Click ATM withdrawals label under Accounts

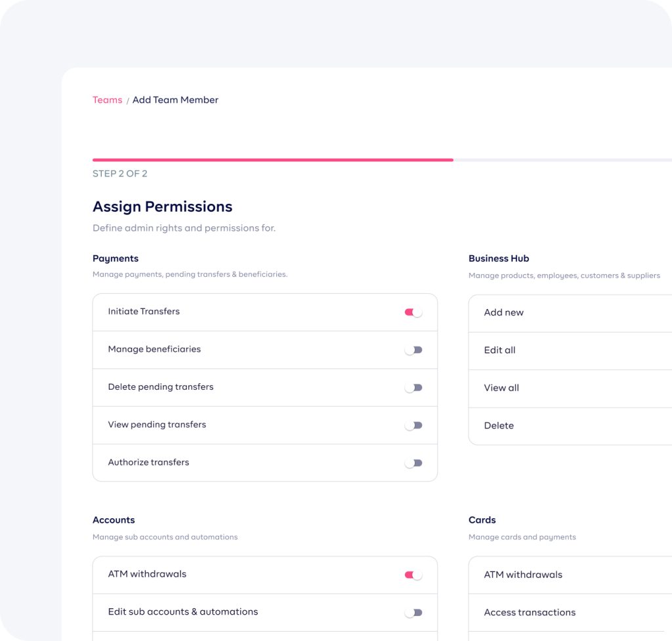147,574
